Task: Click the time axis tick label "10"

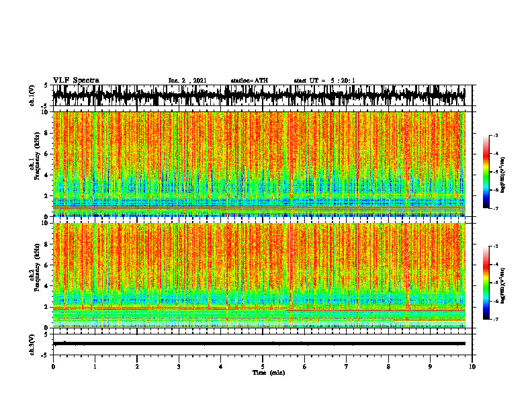Action: click(472, 367)
